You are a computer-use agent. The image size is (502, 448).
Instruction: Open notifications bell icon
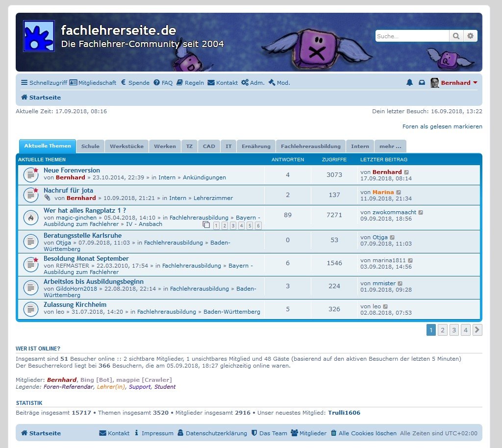(x=410, y=83)
